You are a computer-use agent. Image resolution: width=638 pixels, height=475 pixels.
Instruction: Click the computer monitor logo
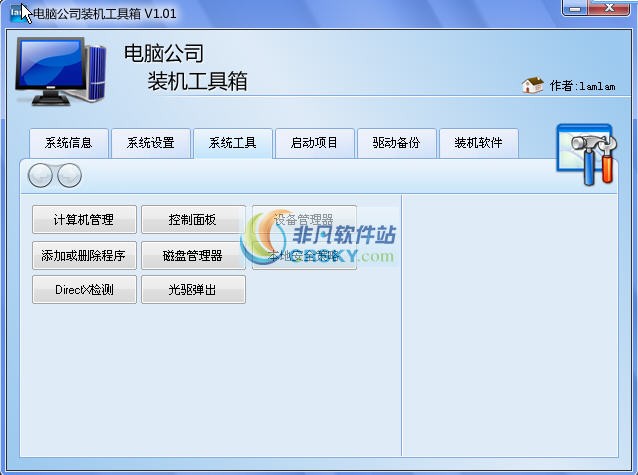coord(61,71)
